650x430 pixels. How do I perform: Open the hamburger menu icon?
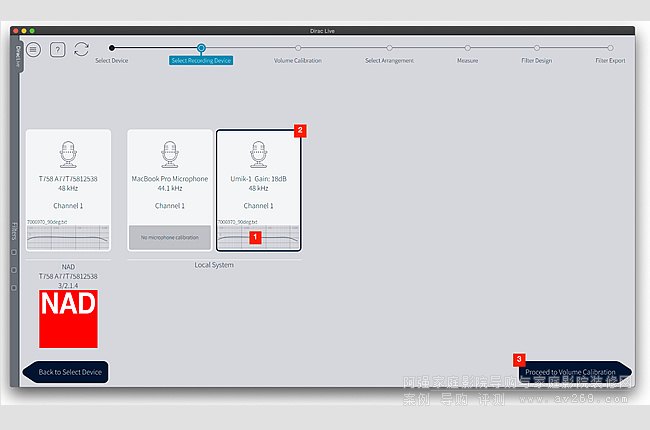coord(34,49)
